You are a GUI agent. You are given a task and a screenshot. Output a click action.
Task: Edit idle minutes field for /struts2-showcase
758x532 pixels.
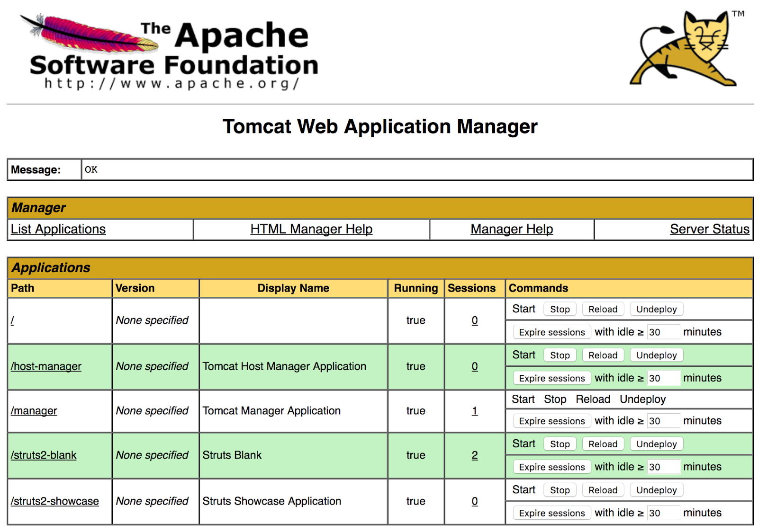click(664, 513)
